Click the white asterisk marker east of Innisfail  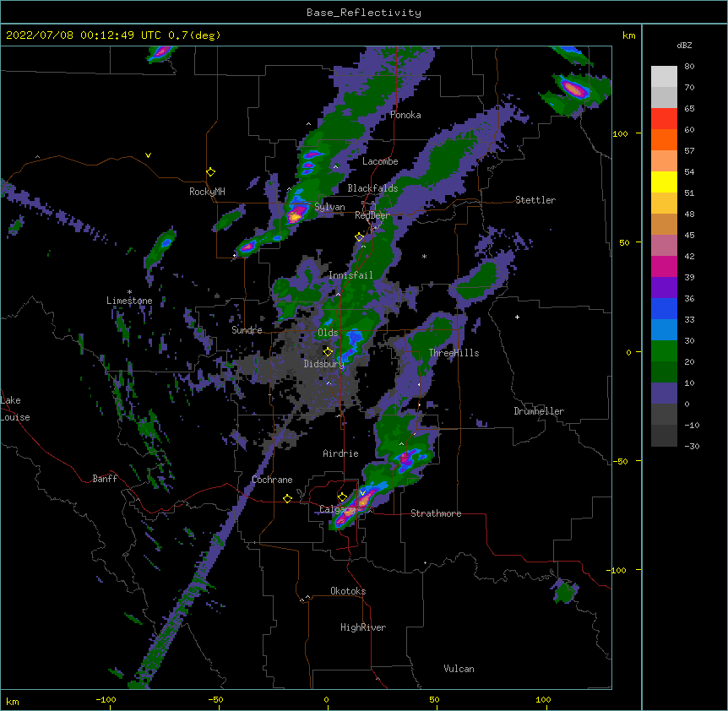pos(424,256)
